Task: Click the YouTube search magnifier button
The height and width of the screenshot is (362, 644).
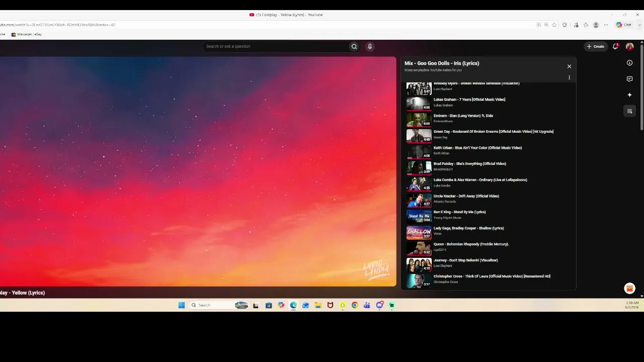Action: click(x=354, y=46)
